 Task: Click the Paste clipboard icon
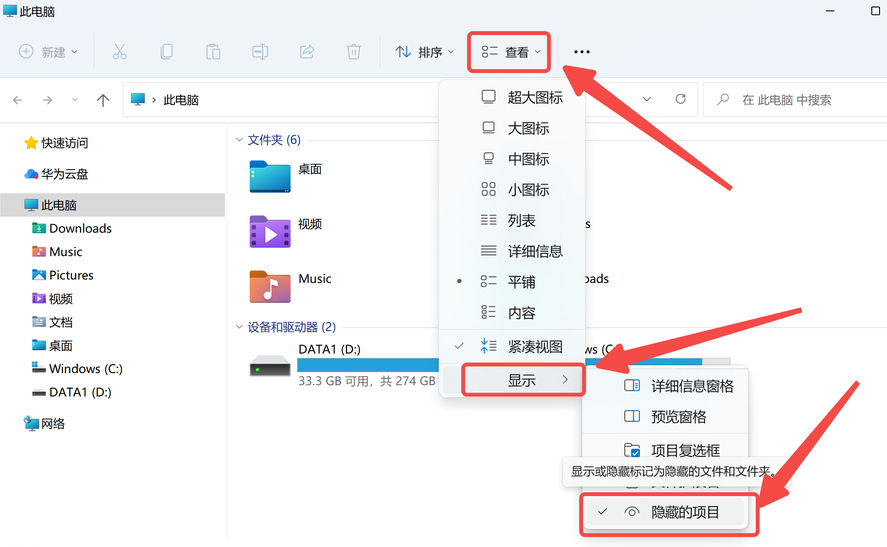pos(213,51)
